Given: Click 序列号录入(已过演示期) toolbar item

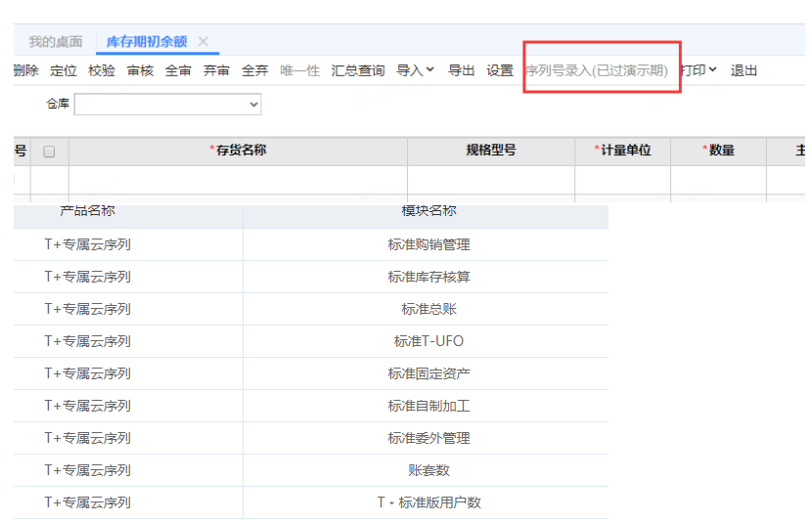Looking at the screenshot, I should pyautogui.click(x=597, y=70).
